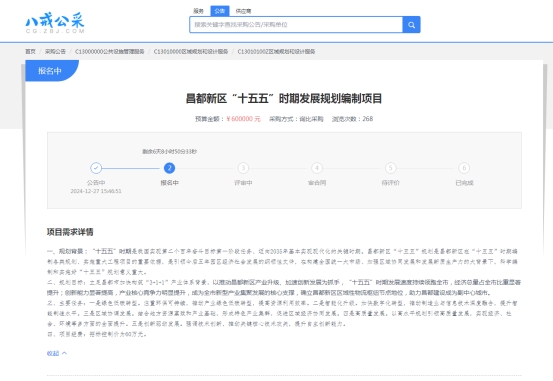Click the 采购方式:询比采购 text

[296, 119]
